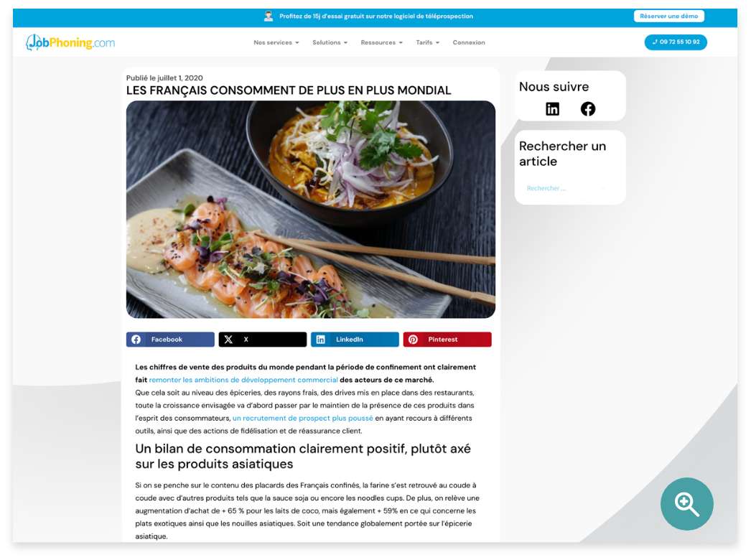Expand the Ressources dropdown menu
The image size is (751, 560).
point(382,42)
